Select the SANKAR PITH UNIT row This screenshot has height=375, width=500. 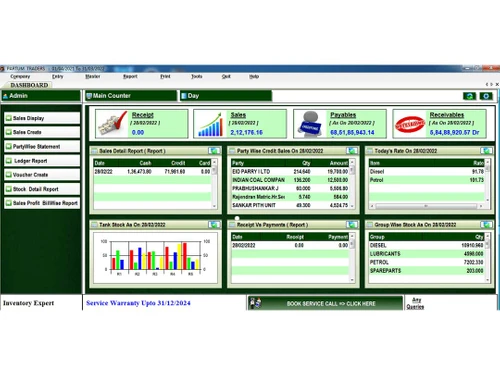290,205
